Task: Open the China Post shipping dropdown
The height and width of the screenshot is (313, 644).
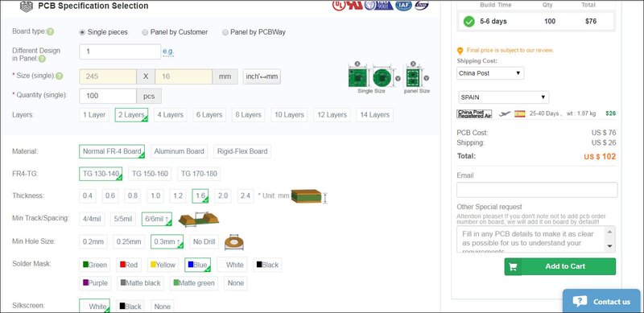Action: click(490, 73)
